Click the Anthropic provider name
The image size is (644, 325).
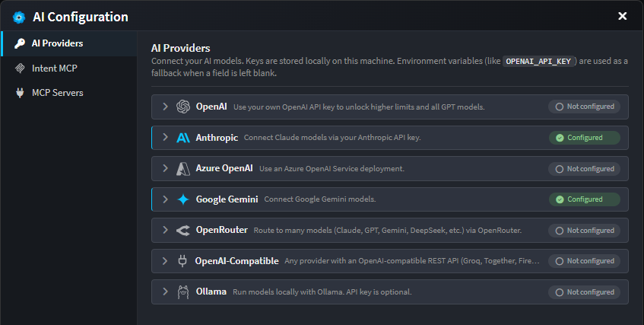pos(217,138)
